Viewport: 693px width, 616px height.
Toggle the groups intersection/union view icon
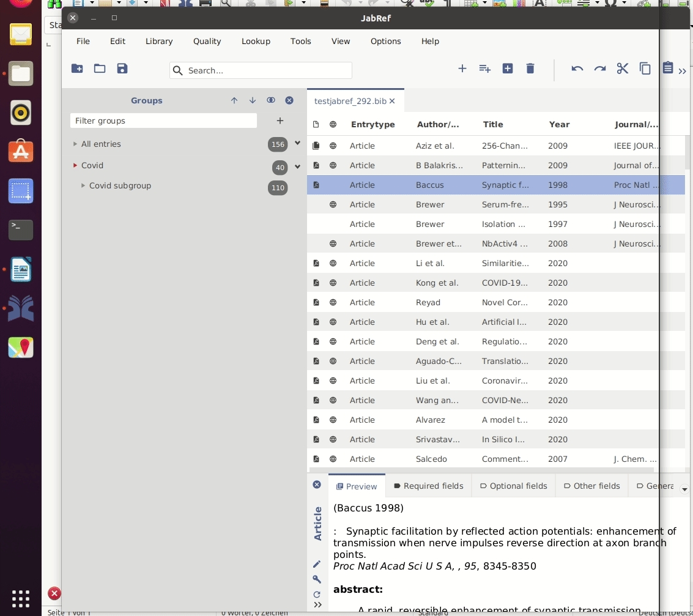[x=271, y=100]
